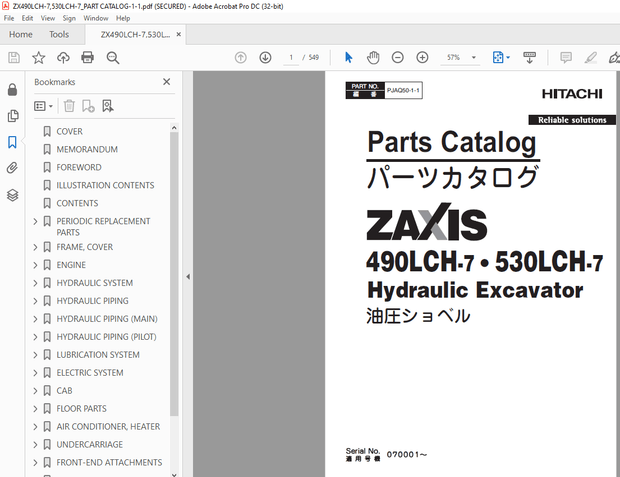This screenshot has height=477, width=620.
Task: Add a comment sticky note
Action: 566,58
